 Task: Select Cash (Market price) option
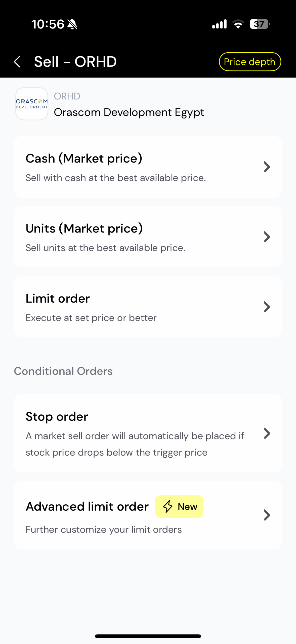(x=84, y=158)
